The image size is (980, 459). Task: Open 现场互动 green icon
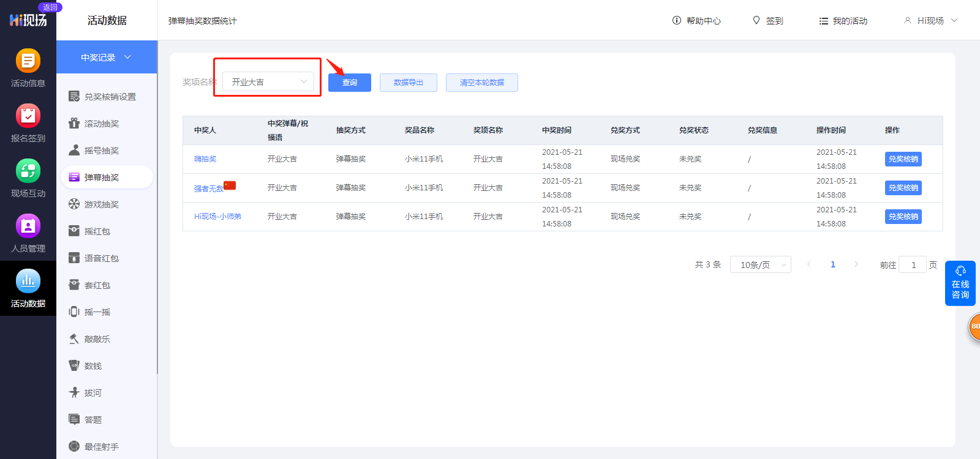(x=28, y=171)
